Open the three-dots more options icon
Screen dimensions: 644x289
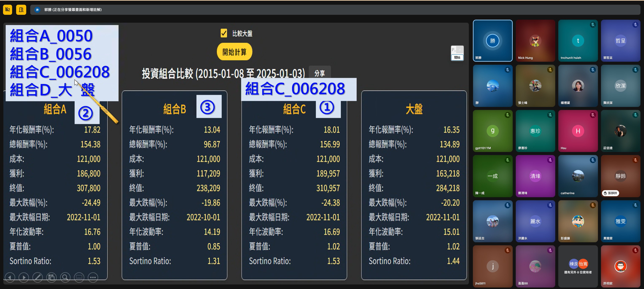pos(93,277)
